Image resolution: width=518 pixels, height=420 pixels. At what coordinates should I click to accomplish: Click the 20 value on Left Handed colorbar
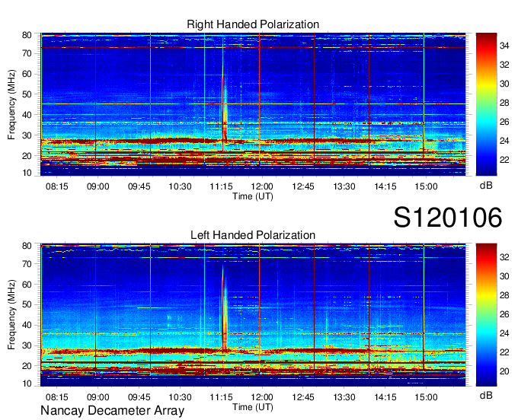[x=504, y=371]
